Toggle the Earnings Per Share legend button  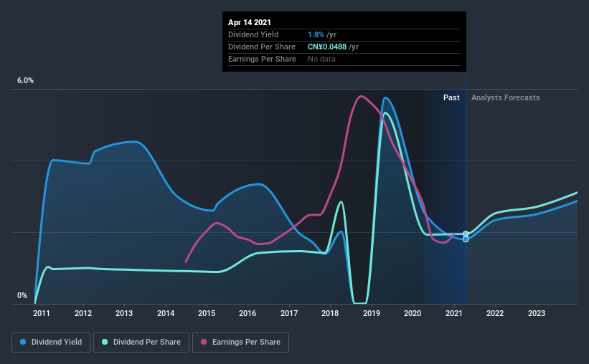pyautogui.click(x=241, y=343)
